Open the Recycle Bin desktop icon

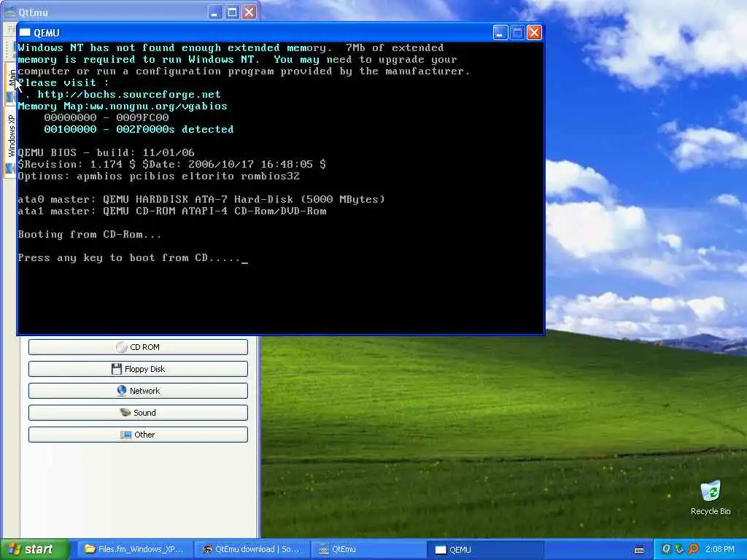point(711,498)
